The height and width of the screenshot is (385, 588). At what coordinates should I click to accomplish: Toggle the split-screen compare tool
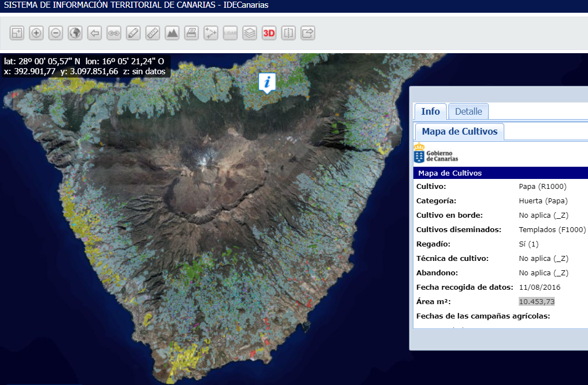click(x=288, y=33)
